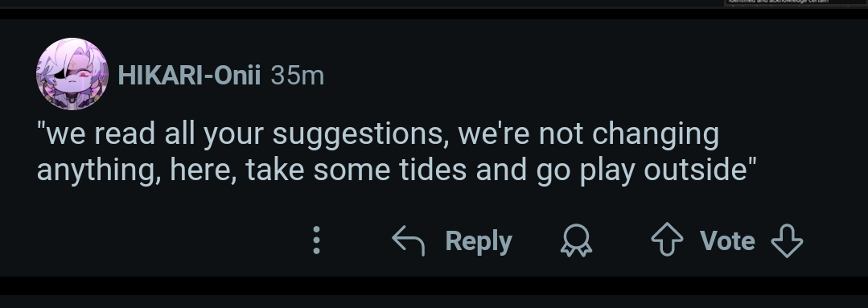Click the black divider bar below the comment
The height and width of the screenshot is (308, 868).
pos(434,285)
